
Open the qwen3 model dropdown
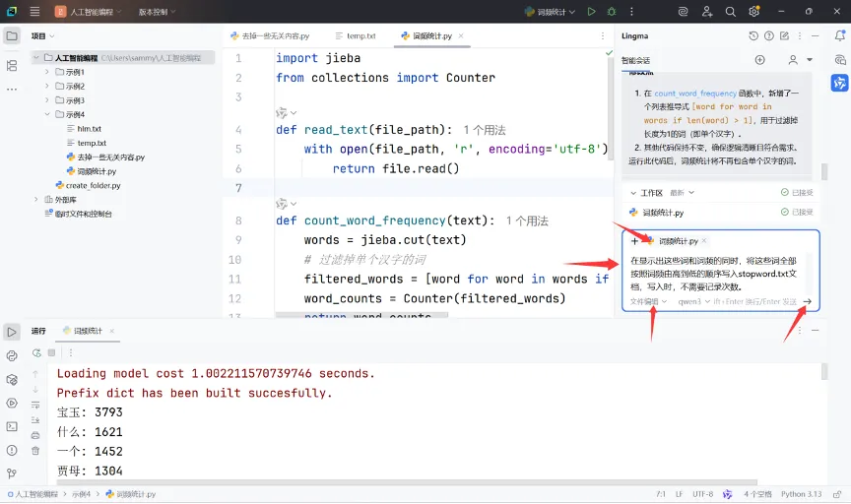pos(694,301)
